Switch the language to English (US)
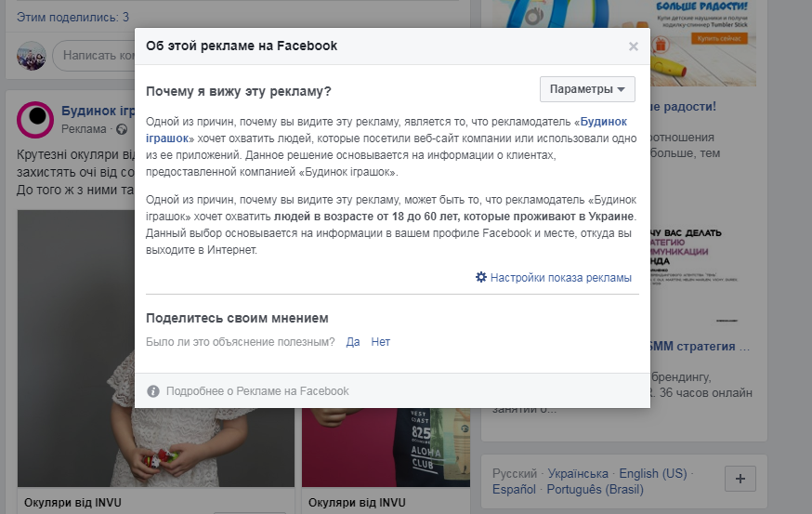Viewport: 812px width, 514px height. pyautogui.click(x=653, y=474)
